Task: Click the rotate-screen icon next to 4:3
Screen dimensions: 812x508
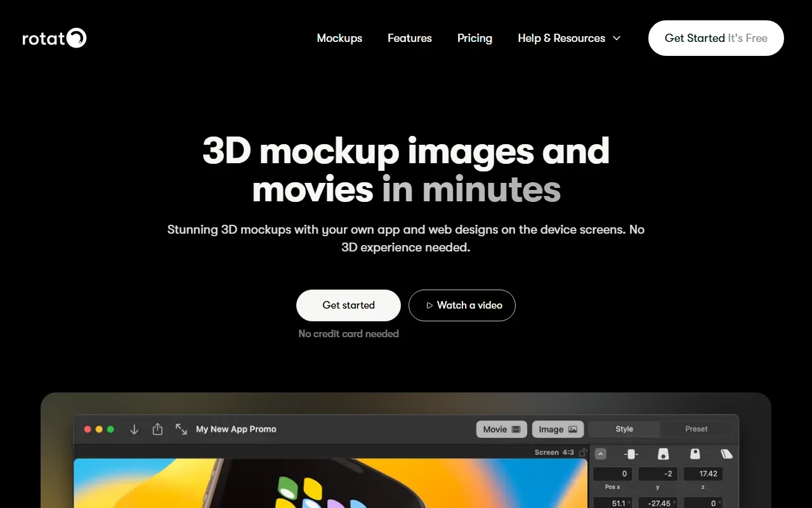Action: [583, 452]
